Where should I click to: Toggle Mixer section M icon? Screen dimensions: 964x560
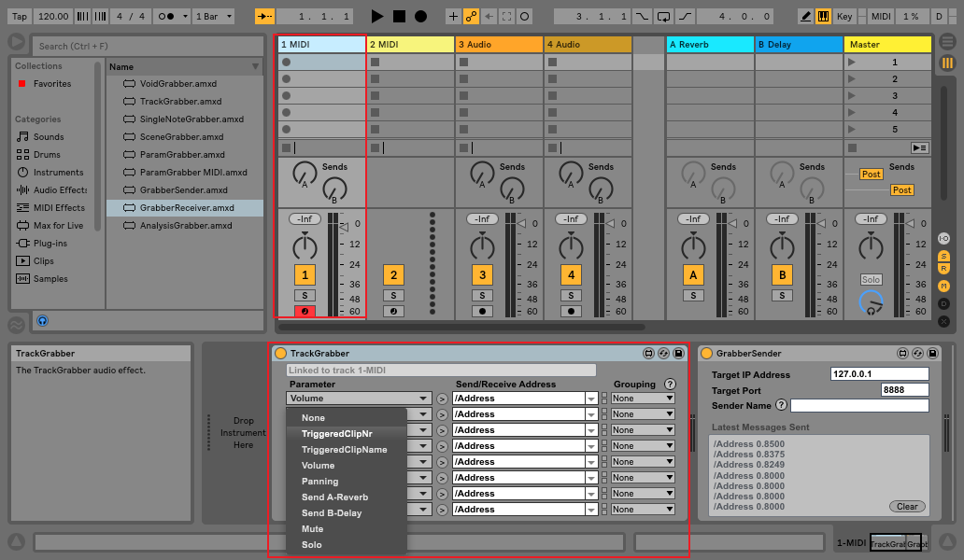[x=943, y=287]
